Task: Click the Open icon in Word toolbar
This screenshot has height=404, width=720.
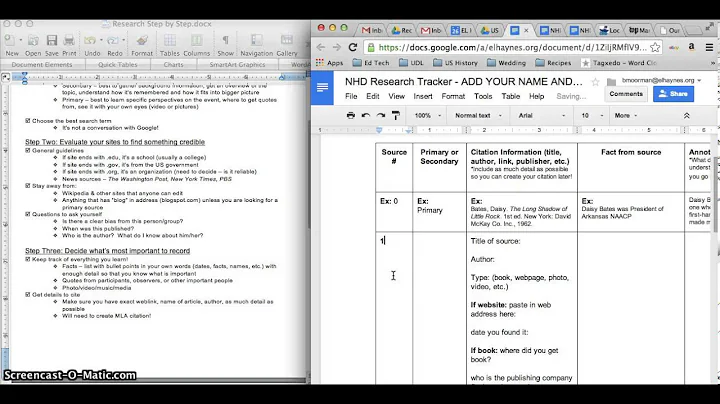Action: (x=33, y=41)
